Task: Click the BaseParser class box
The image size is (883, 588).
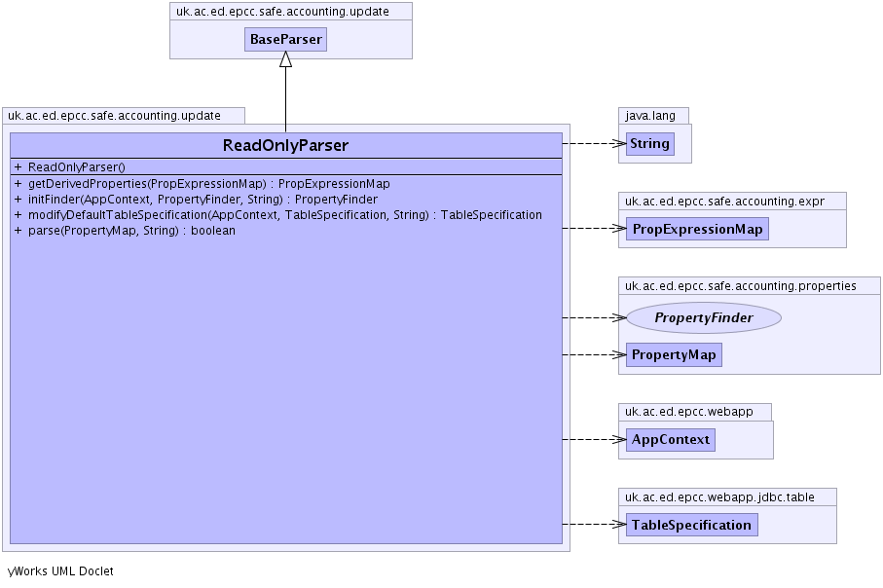Action: pos(285,39)
